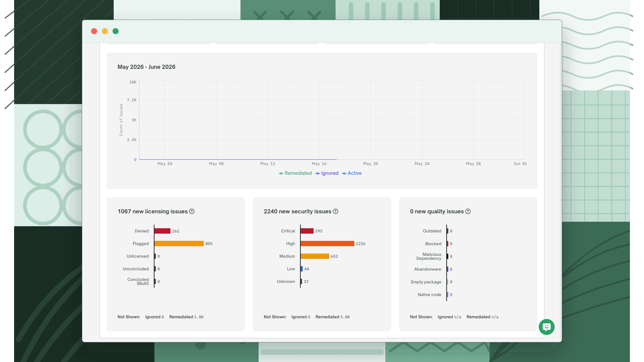The height and width of the screenshot is (362, 644).
Task: Click the red Denied licensing bar
Action: tap(162, 231)
